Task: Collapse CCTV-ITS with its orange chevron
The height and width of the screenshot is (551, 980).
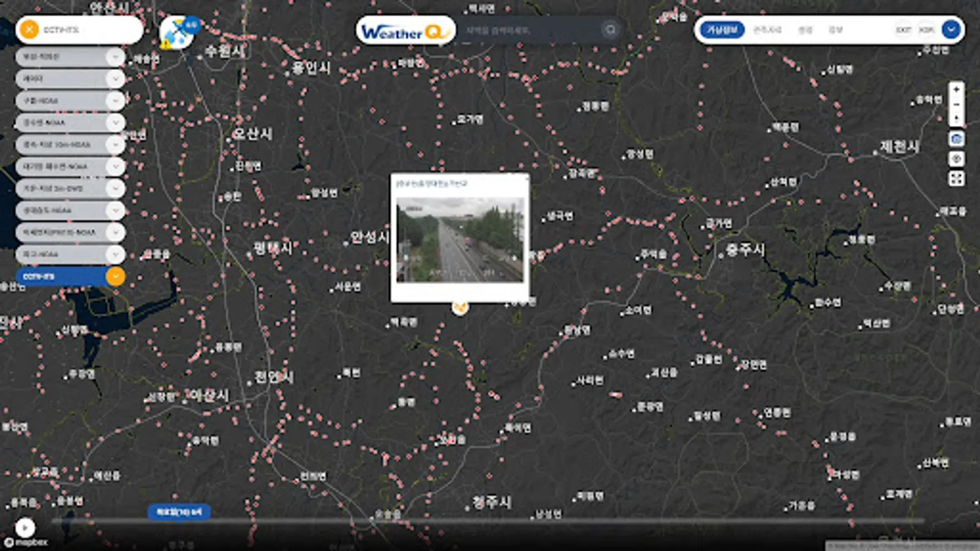Action: pos(115,277)
